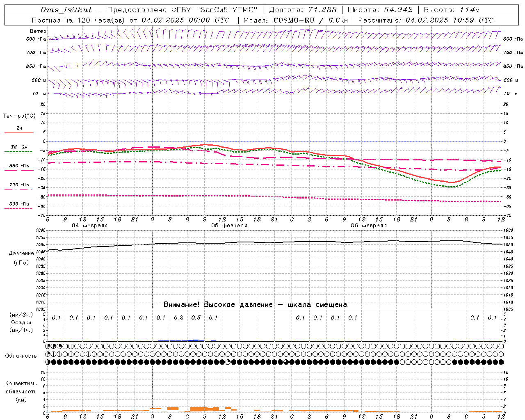Click the "700 гПа" legend entry in temperature panel
Viewport: 525px width, 420px height.
point(19,185)
